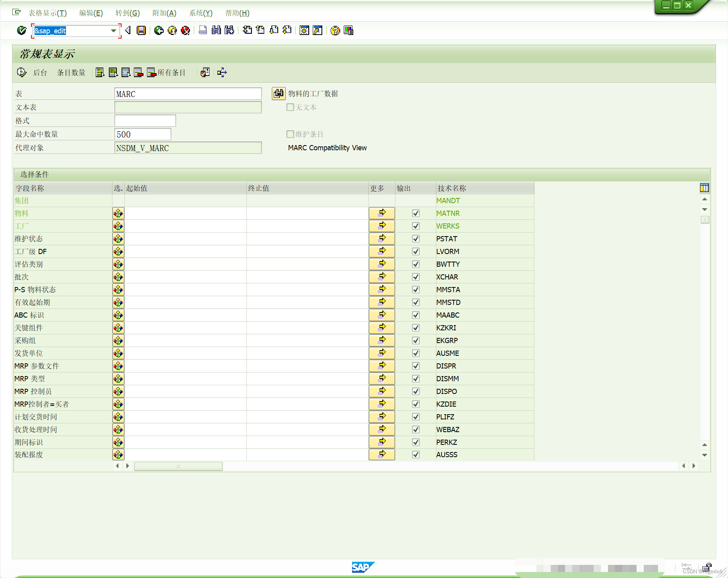This screenshot has width=728, height=578.
Task: Open Help with the question mark icon
Action: point(335,31)
